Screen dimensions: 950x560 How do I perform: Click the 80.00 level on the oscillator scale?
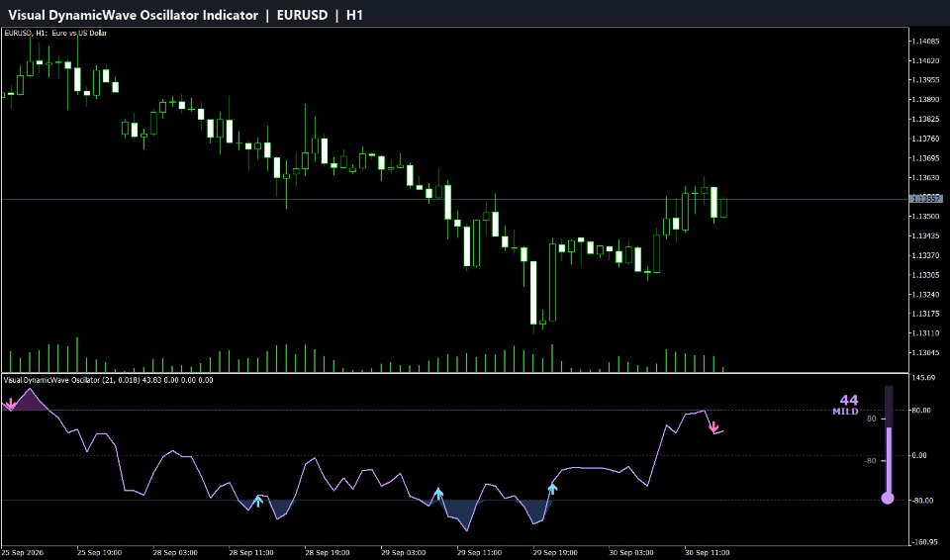tap(921, 411)
